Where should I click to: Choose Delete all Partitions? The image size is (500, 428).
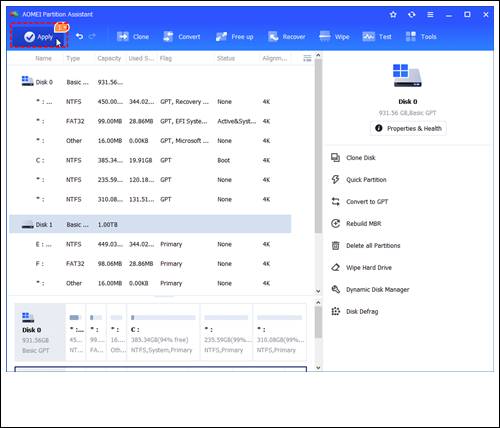pos(365,246)
